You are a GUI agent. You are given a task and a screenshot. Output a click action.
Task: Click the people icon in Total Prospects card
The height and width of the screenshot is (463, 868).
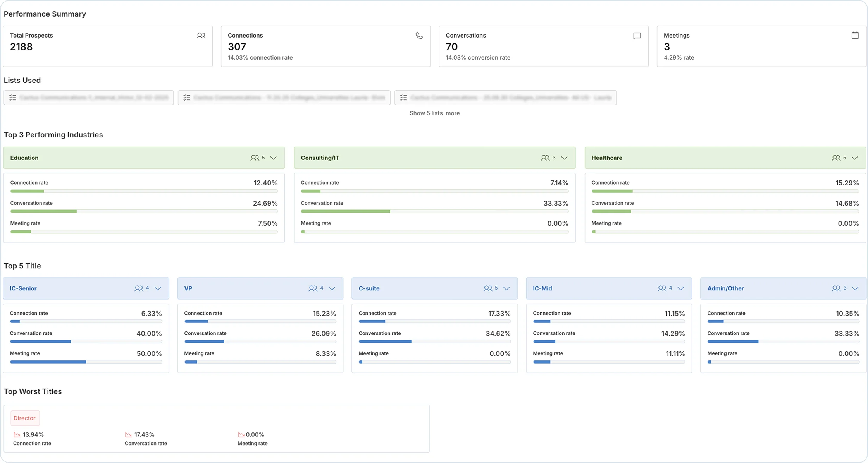[x=201, y=36]
